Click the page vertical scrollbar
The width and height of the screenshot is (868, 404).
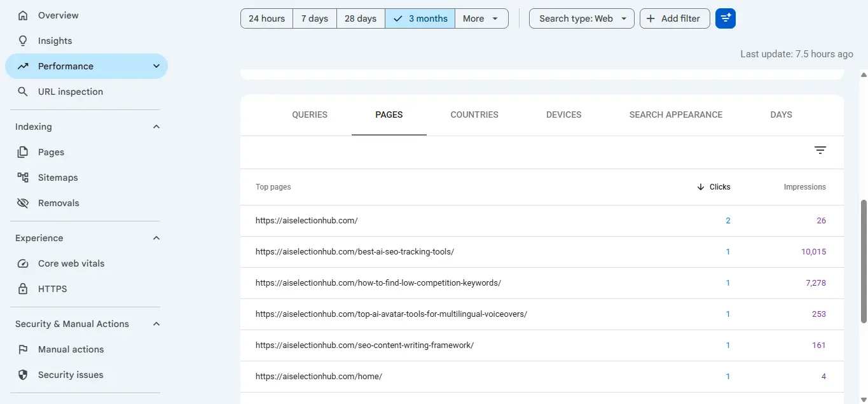864,261
